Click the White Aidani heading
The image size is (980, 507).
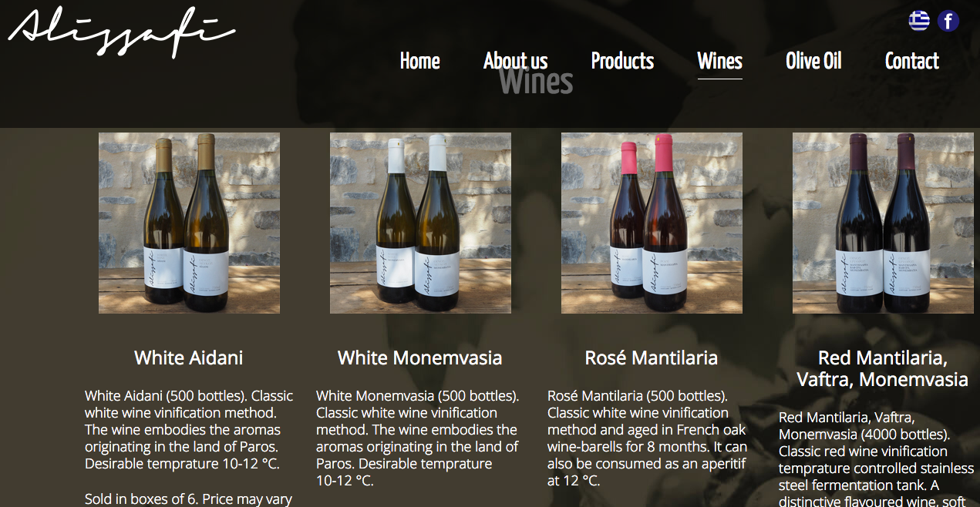point(189,358)
